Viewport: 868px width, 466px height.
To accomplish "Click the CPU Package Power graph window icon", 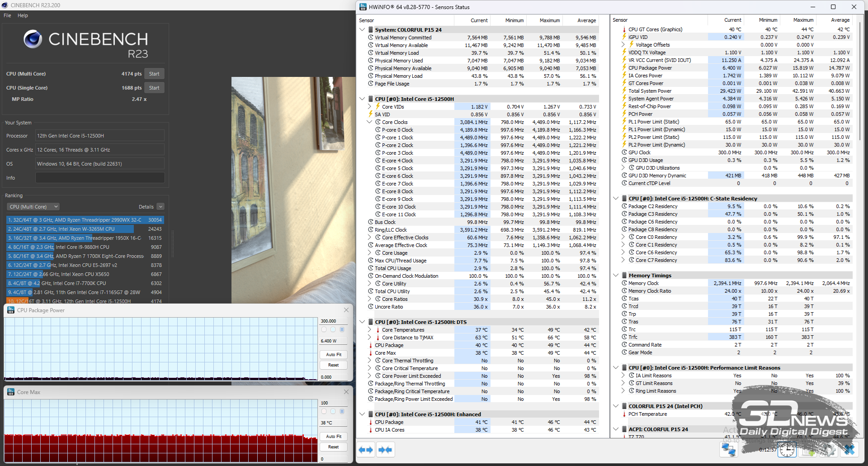I will pyautogui.click(x=11, y=310).
